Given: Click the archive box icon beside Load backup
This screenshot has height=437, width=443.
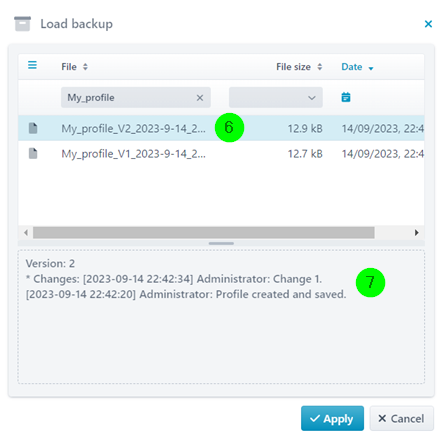Looking at the screenshot, I should pyautogui.click(x=23, y=24).
